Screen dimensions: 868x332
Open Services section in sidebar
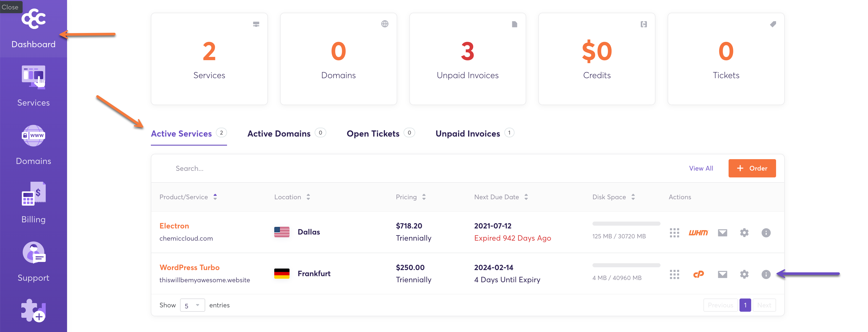(33, 86)
